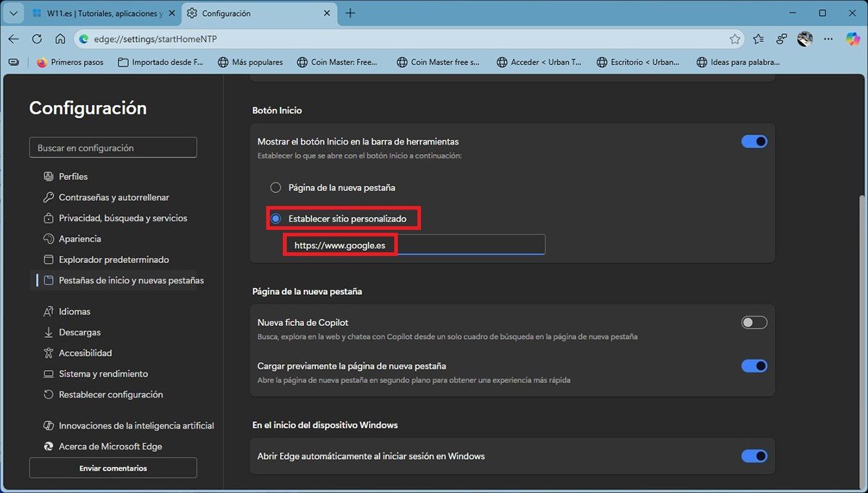This screenshot has width=868, height=493.
Task: Disable 'Abrir Edge automáticamente' toggle
Action: tap(754, 456)
